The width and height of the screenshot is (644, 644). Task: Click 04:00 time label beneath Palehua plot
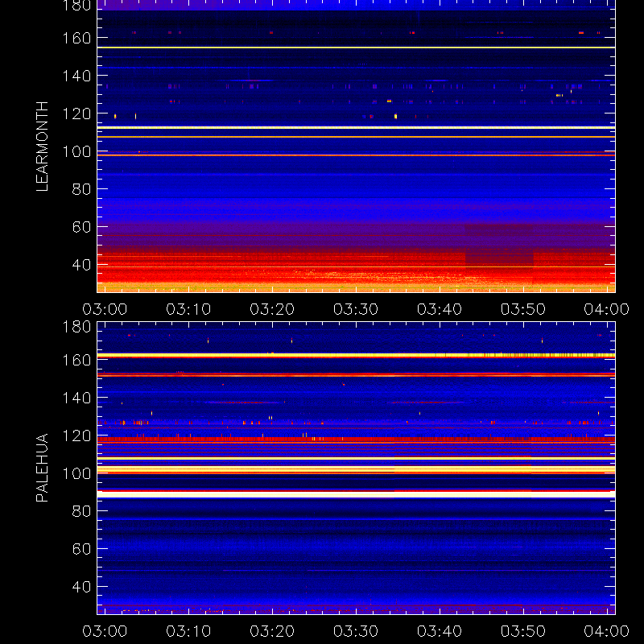(x=607, y=631)
